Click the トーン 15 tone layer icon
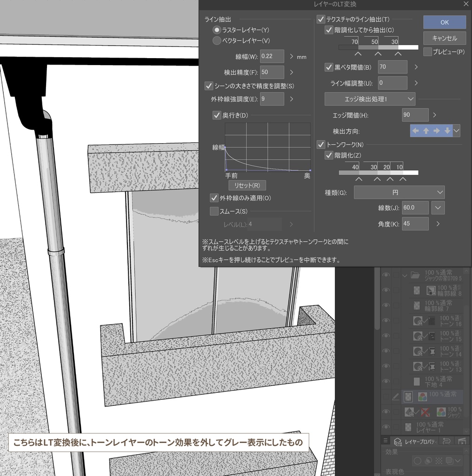This screenshot has height=476, width=472. [x=418, y=336]
